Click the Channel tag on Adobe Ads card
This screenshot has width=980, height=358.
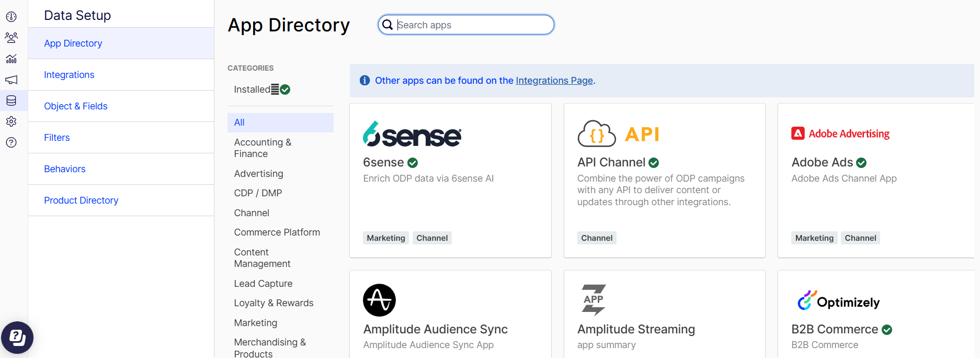[x=860, y=238]
